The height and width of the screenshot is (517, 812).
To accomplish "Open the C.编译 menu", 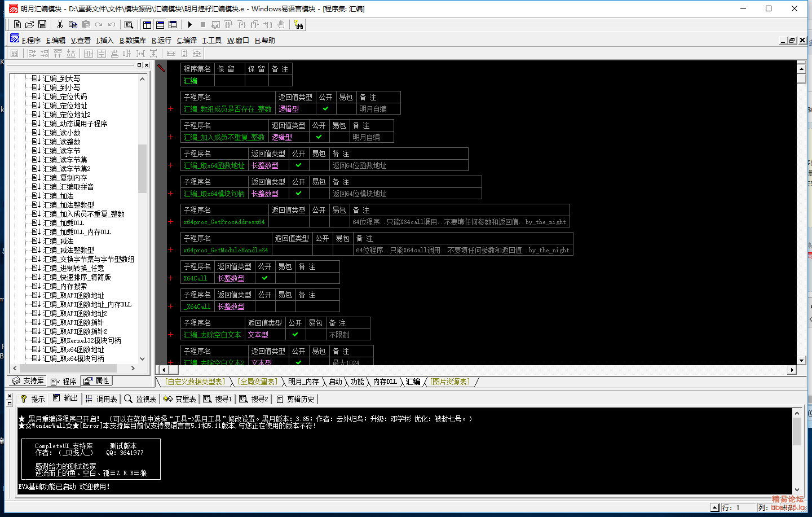I will (x=187, y=40).
